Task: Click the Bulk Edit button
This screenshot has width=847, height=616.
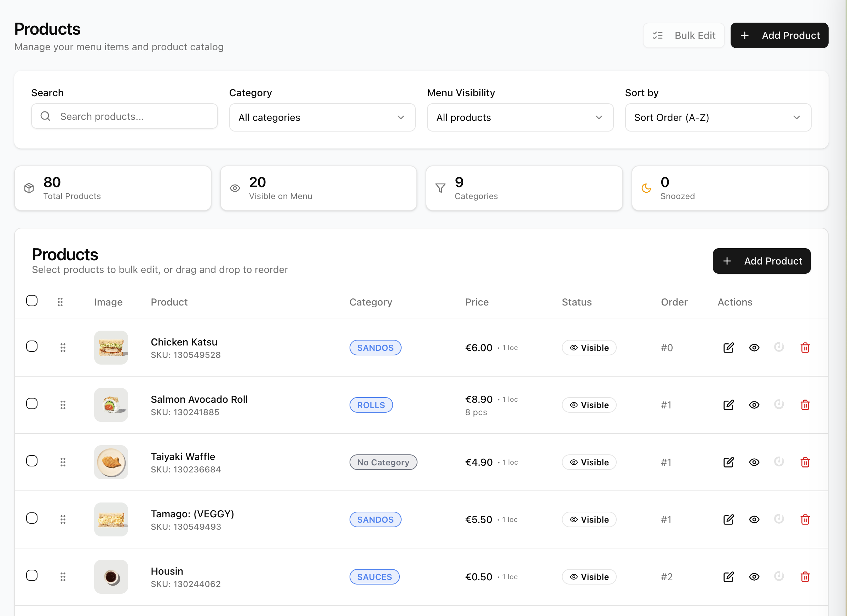Action: pos(684,35)
